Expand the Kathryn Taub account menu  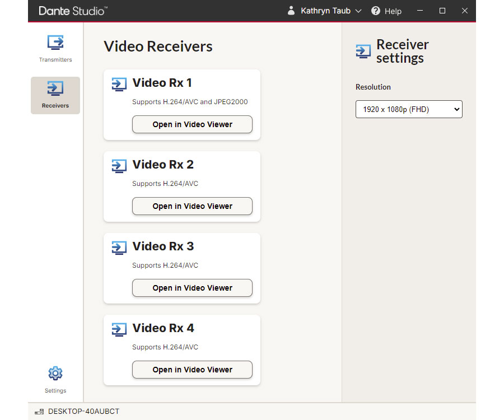(x=330, y=11)
